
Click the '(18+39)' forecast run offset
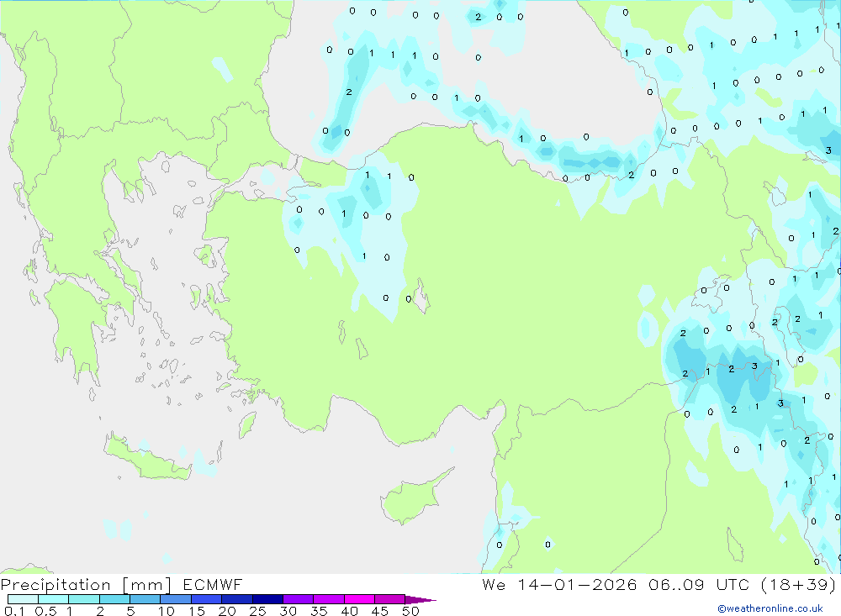799,584
